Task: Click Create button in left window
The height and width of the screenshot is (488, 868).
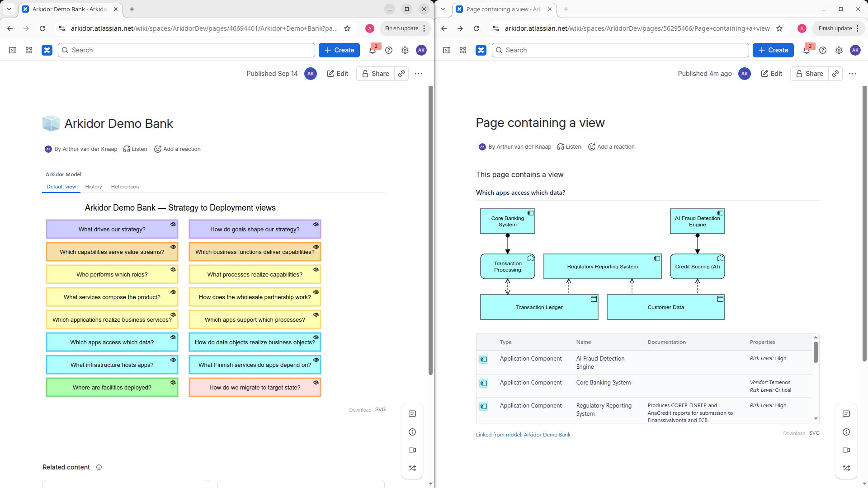Action: (339, 50)
